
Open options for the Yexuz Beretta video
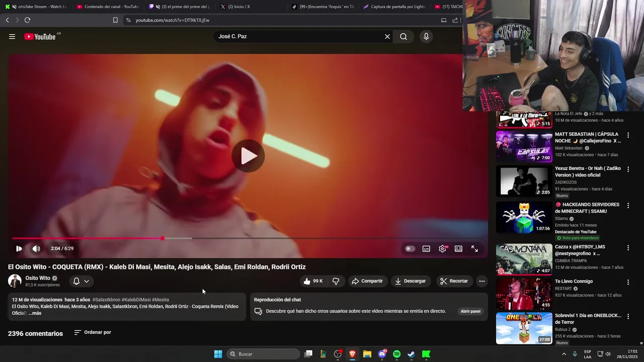coord(628,169)
